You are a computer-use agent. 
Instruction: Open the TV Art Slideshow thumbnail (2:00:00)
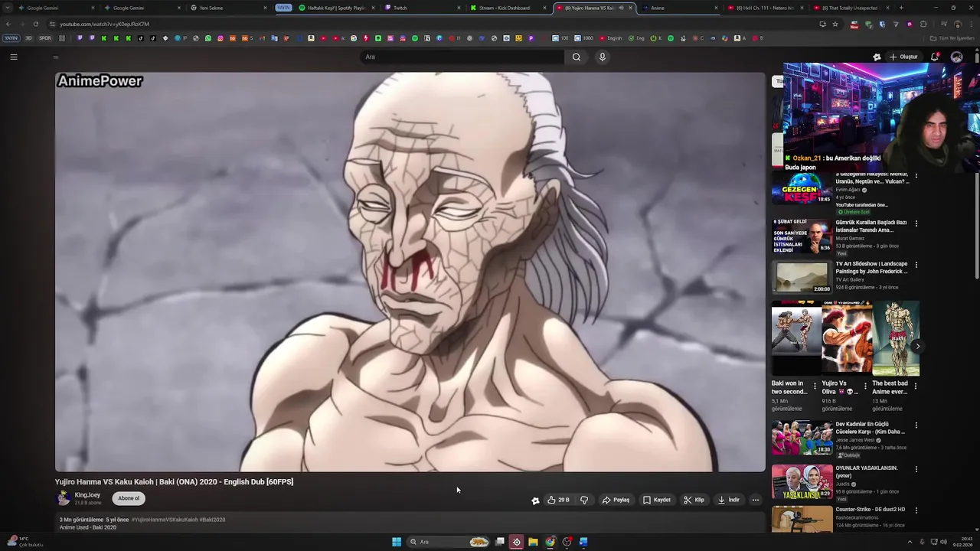click(x=802, y=277)
